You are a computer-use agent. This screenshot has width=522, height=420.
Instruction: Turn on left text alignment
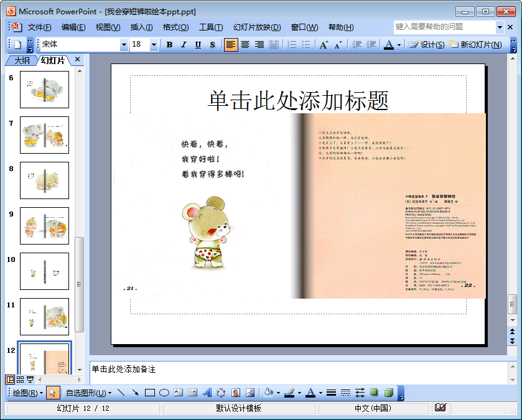231,45
